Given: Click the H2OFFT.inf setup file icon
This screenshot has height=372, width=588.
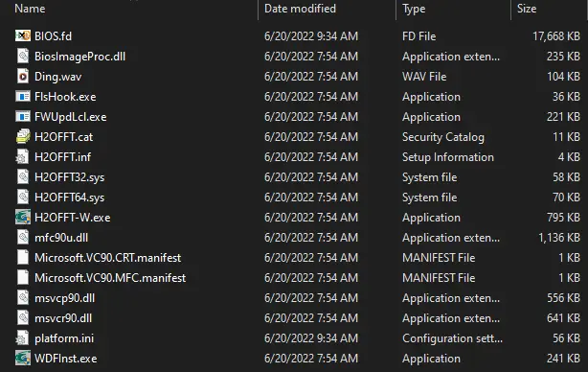Looking at the screenshot, I should tap(22, 157).
